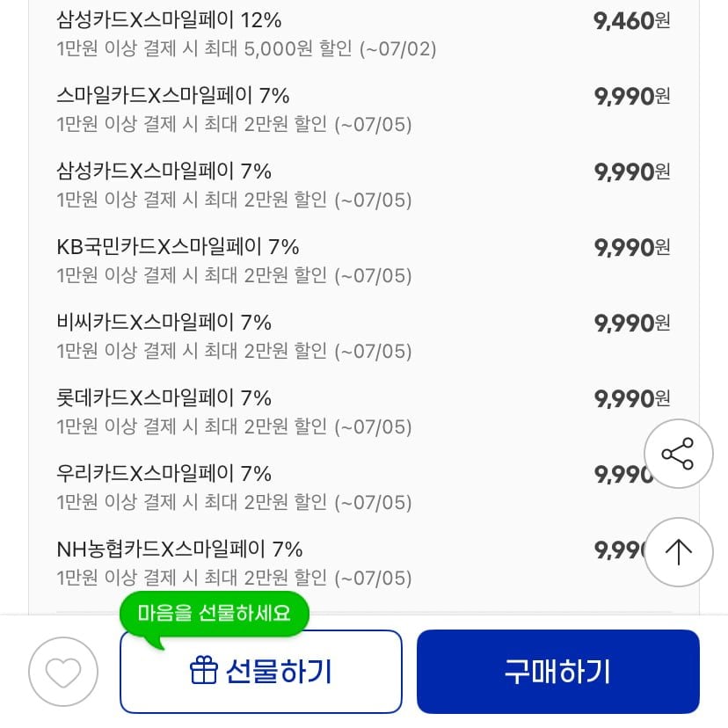Select 비씨카드X스마일페이 7% offer
This screenshot has height=728, width=728.
(363, 337)
